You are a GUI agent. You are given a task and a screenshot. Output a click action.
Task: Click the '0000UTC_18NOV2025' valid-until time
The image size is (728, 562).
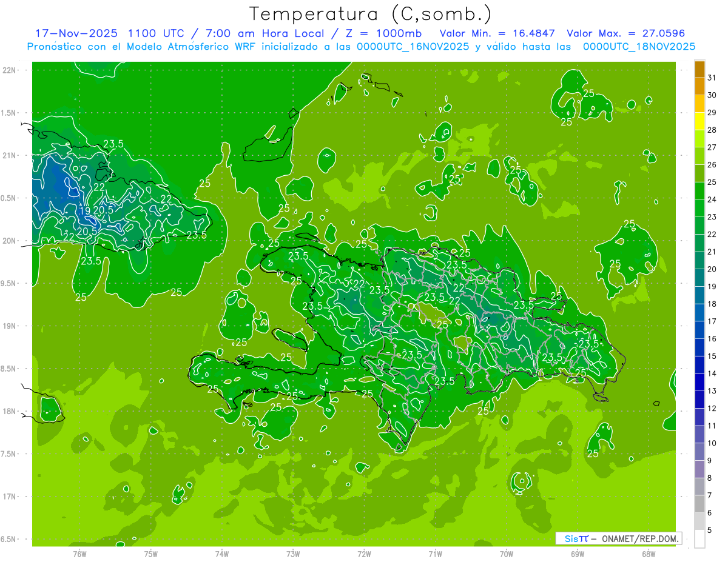coord(639,47)
